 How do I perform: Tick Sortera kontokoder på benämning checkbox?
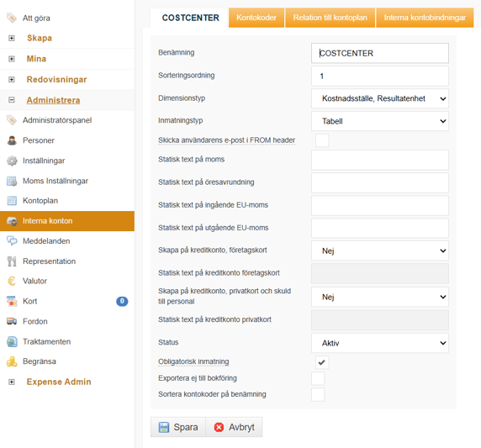318,395
